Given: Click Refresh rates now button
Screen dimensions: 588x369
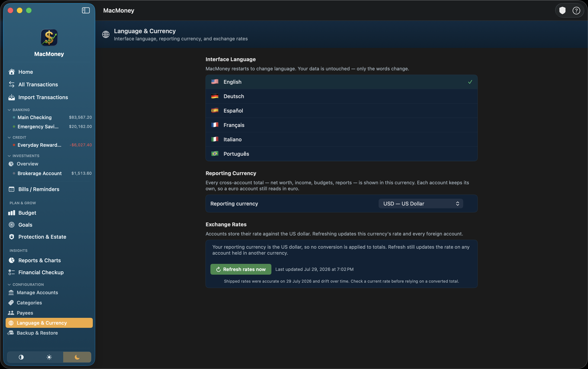Looking at the screenshot, I should tap(241, 269).
